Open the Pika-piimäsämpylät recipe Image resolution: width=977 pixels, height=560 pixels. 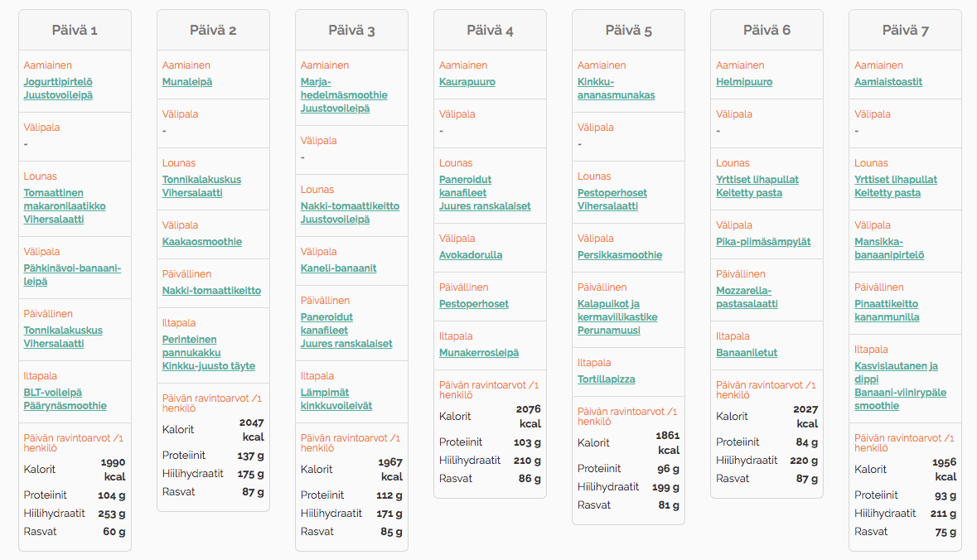click(x=763, y=242)
